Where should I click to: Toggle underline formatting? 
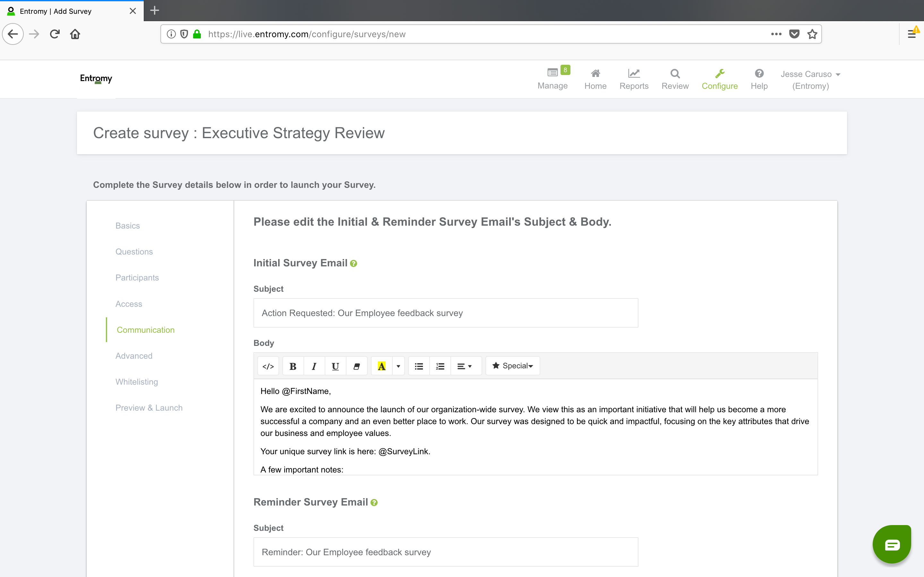(335, 365)
